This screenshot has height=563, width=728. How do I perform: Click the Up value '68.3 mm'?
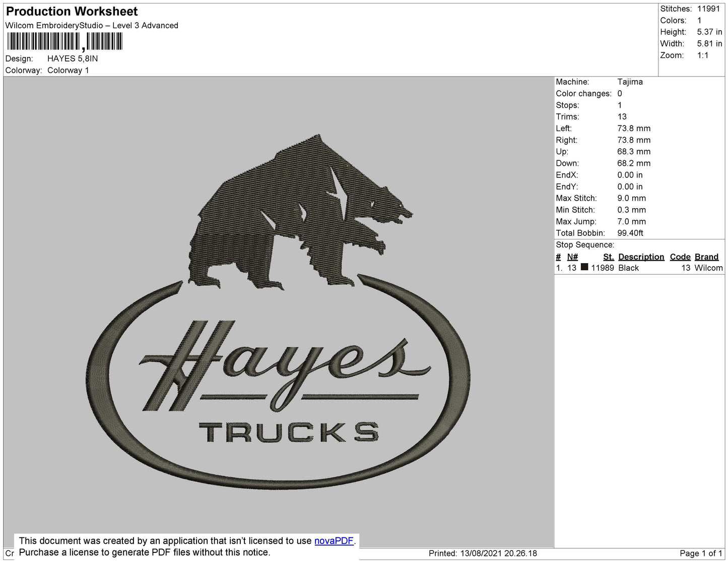pyautogui.click(x=634, y=152)
